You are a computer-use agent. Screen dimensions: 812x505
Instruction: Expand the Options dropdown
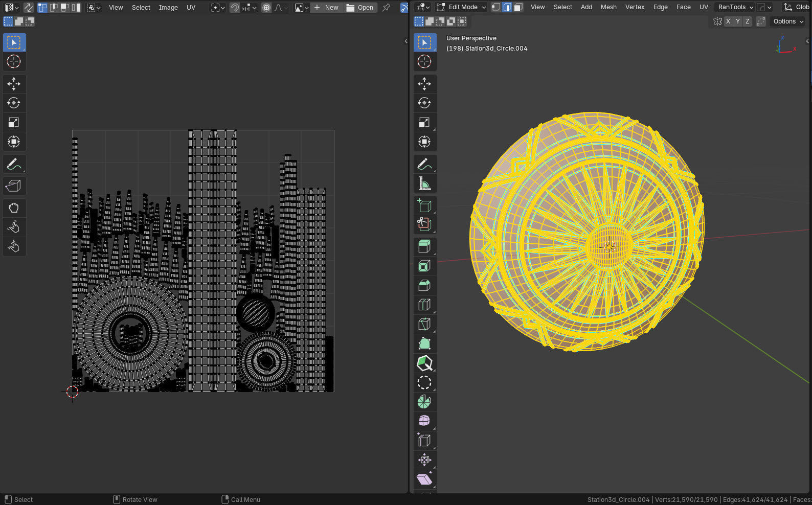coord(788,21)
